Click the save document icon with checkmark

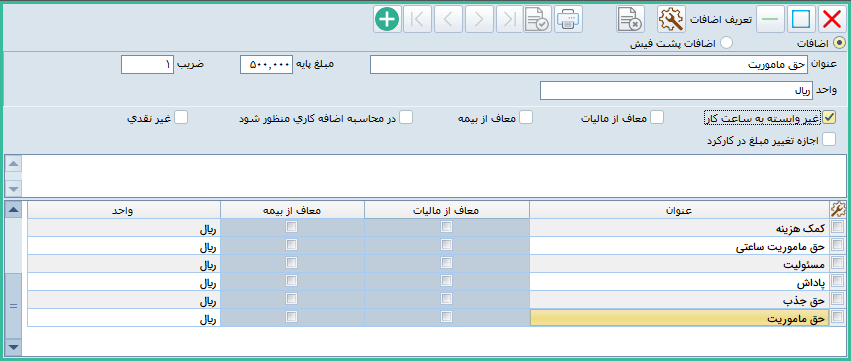click(537, 20)
